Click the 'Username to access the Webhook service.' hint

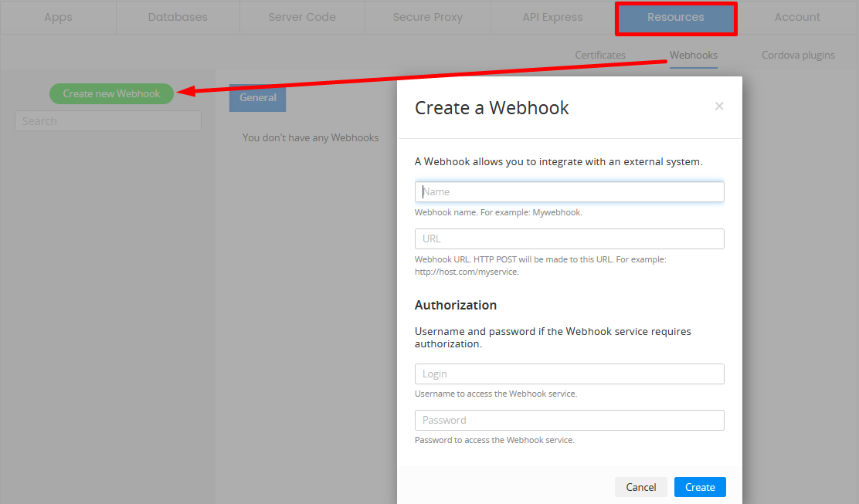pos(496,394)
